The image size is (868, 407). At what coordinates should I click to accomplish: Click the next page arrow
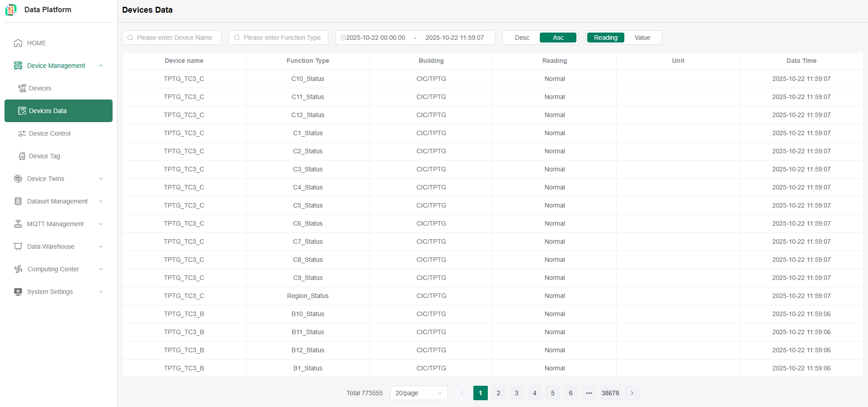pyautogui.click(x=632, y=393)
